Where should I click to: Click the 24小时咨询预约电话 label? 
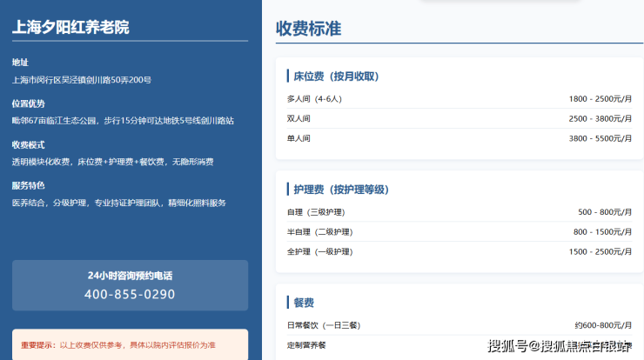pos(131,276)
